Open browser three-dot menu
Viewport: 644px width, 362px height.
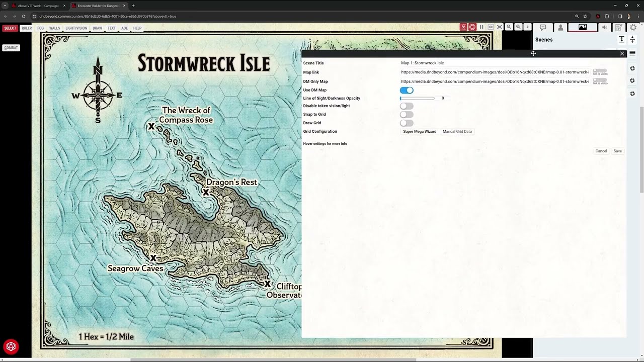pyautogui.click(x=637, y=16)
